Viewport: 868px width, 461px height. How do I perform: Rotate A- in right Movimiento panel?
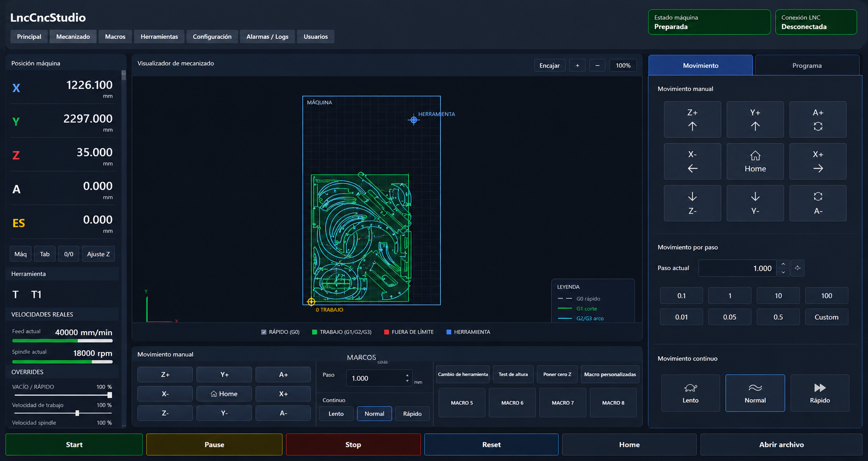point(818,203)
